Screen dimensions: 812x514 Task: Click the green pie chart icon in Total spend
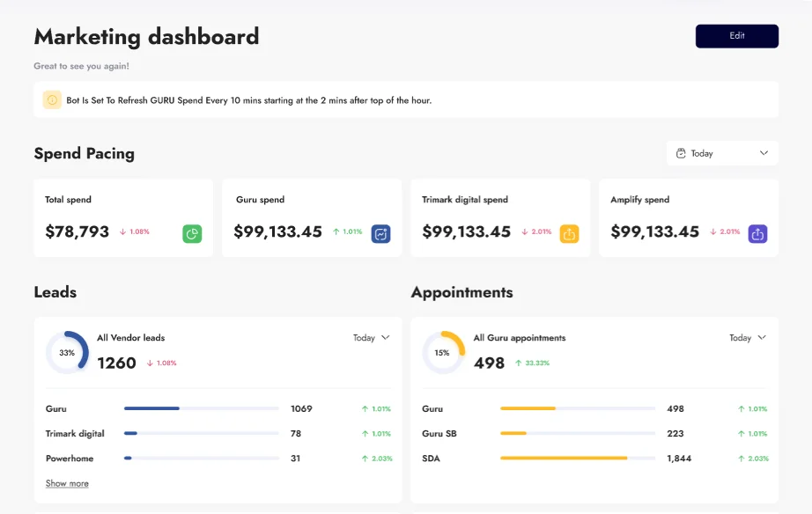(193, 233)
